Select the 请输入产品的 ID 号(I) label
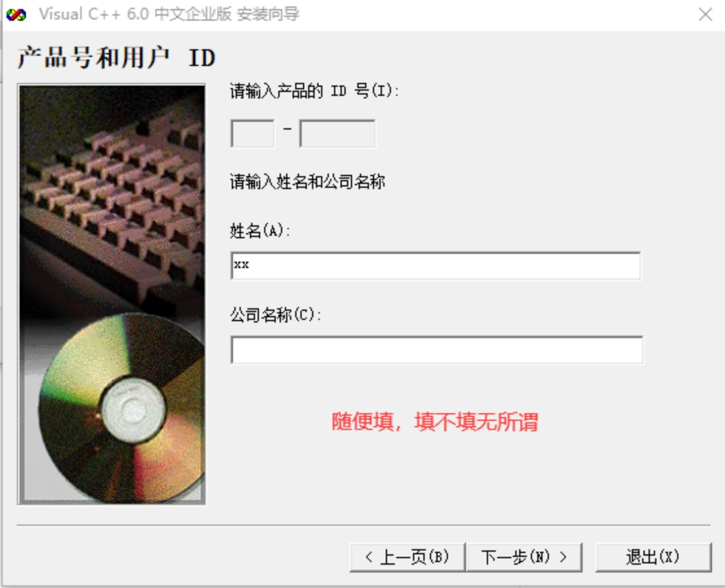This screenshot has height=588, width=725. [314, 91]
